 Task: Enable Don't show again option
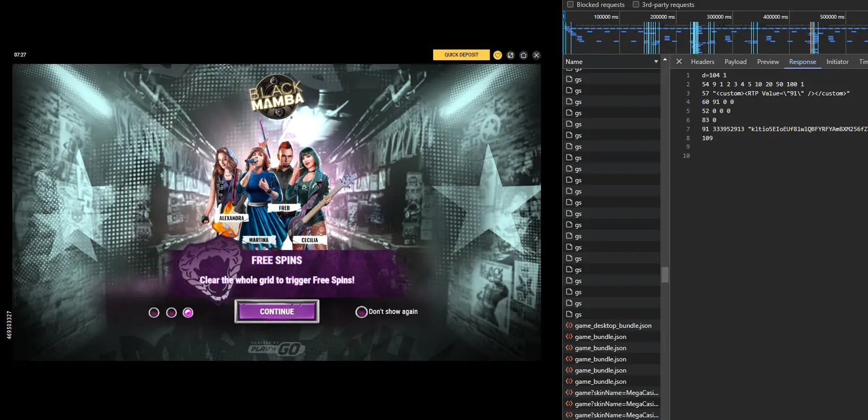[x=361, y=312]
